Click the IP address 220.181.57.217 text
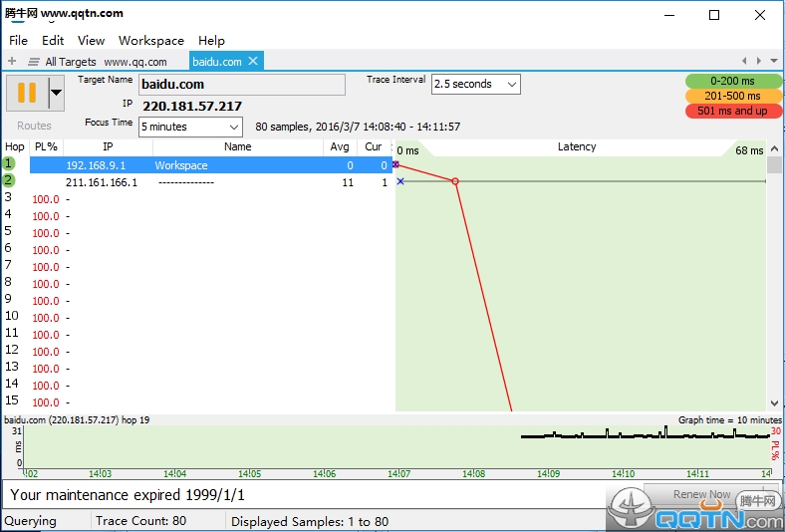785x532 pixels. [x=192, y=106]
